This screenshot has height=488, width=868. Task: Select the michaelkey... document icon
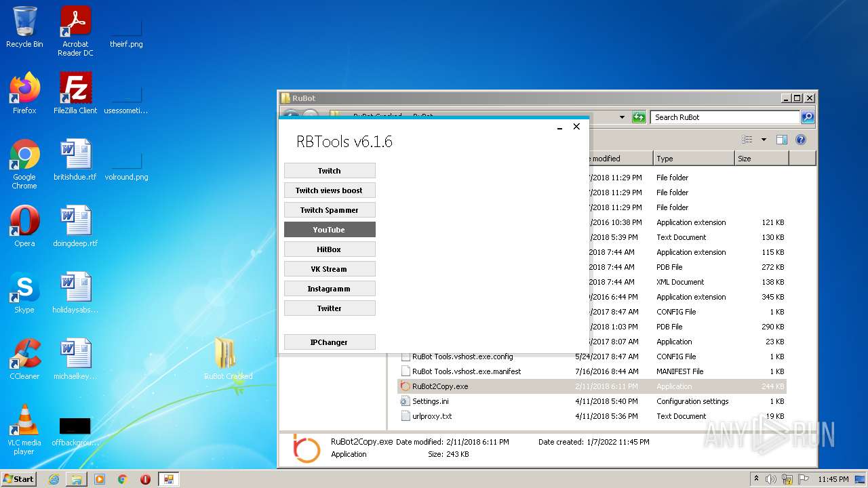pyautogui.click(x=75, y=359)
